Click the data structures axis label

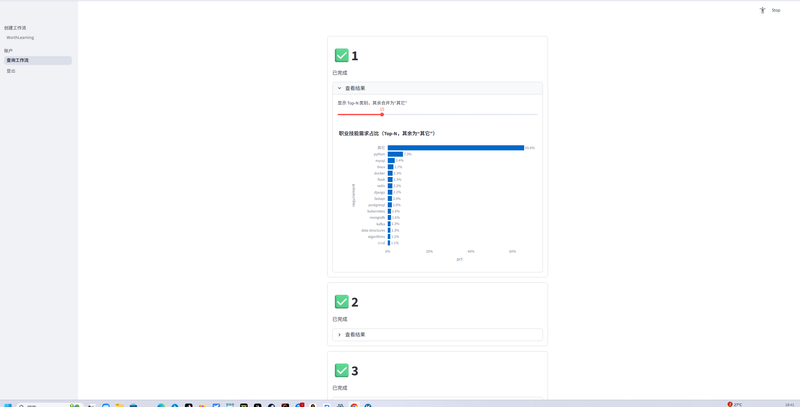point(373,231)
